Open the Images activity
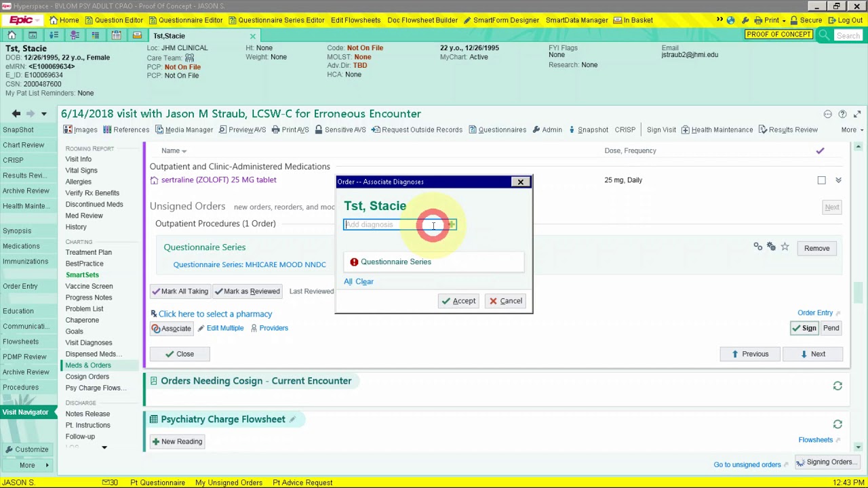The image size is (868, 488). tap(80, 129)
